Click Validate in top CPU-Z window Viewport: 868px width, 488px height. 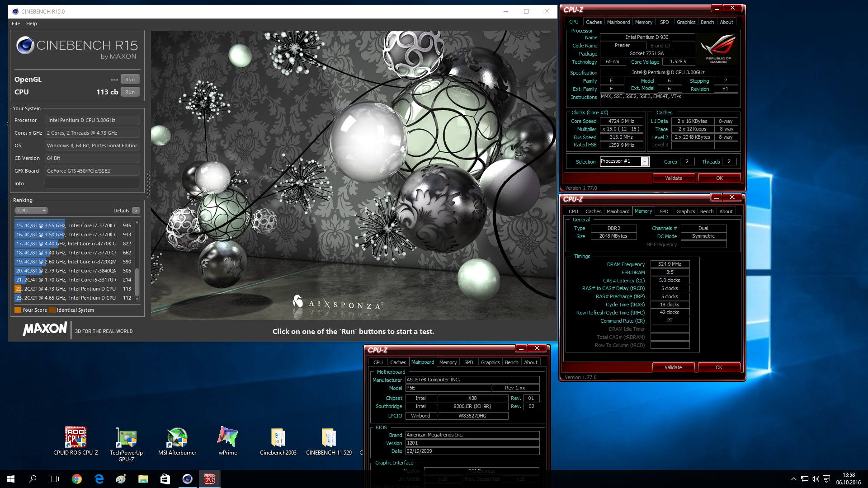coord(674,178)
